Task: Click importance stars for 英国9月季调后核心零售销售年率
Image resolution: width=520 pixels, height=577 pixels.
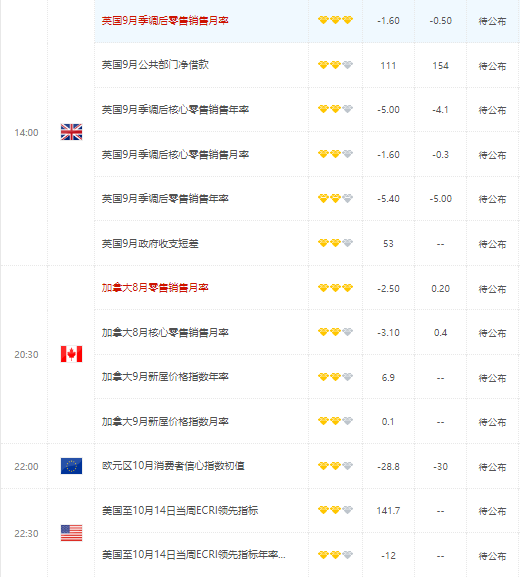Action: pos(335,109)
